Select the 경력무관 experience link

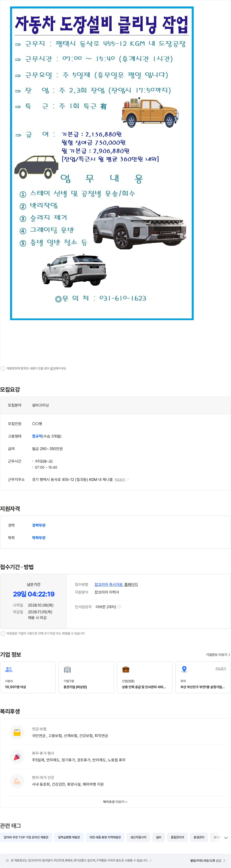(39, 525)
